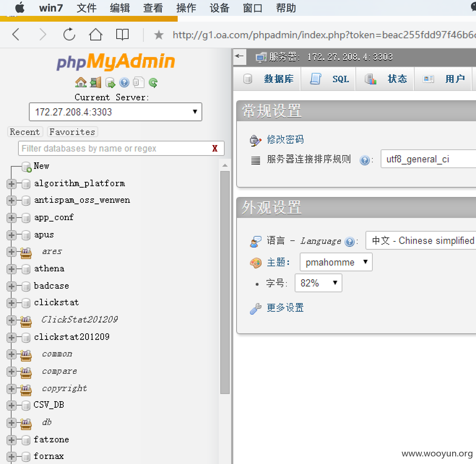The height and width of the screenshot is (464, 476).
Task: Select the fatzone database
Action: pos(51,439)
